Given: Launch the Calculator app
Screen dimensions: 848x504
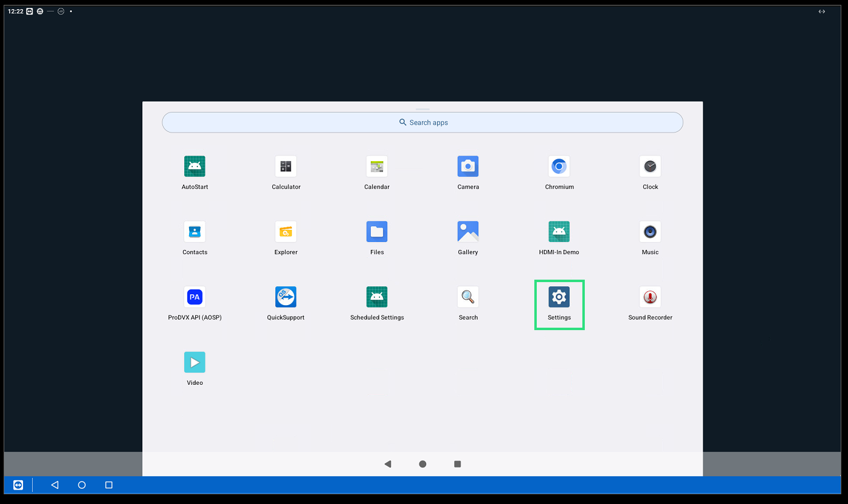Looking at the screenshot, I should point(286,166).
